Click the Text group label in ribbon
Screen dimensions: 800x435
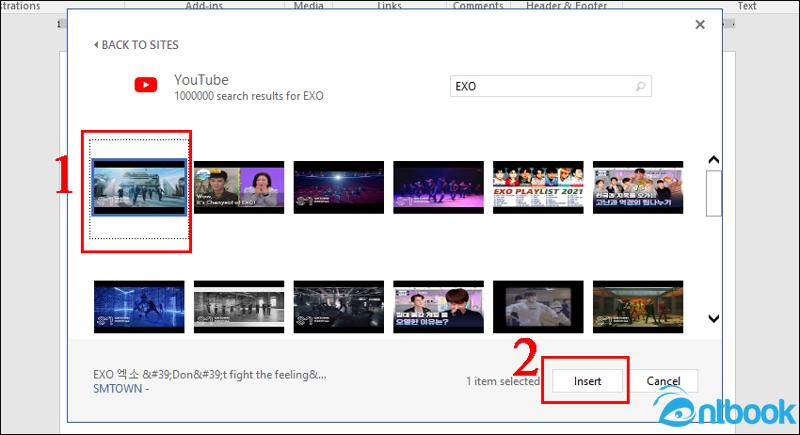click(747, 6)
